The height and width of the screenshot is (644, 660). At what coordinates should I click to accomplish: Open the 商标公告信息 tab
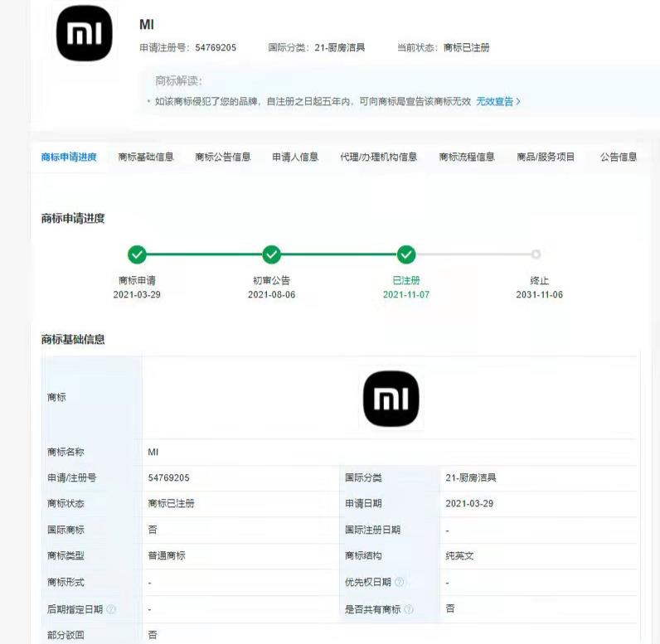tap(223, 157)
